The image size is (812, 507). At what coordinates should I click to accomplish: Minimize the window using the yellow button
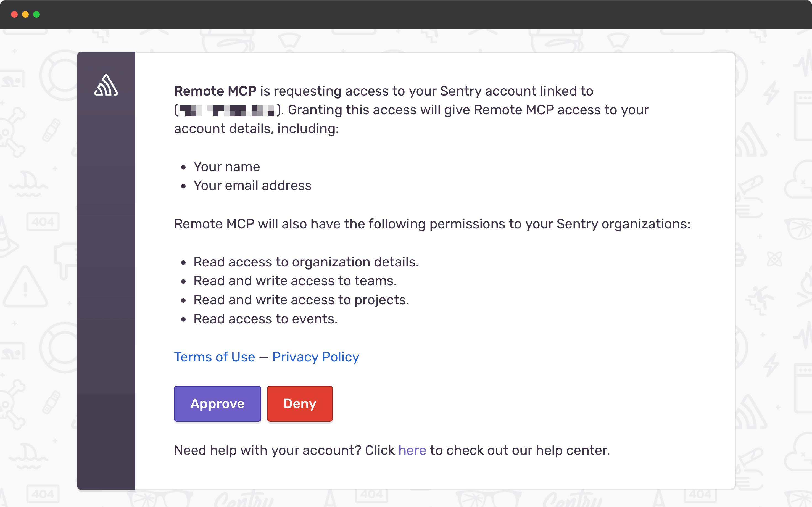tap(25, 14)
